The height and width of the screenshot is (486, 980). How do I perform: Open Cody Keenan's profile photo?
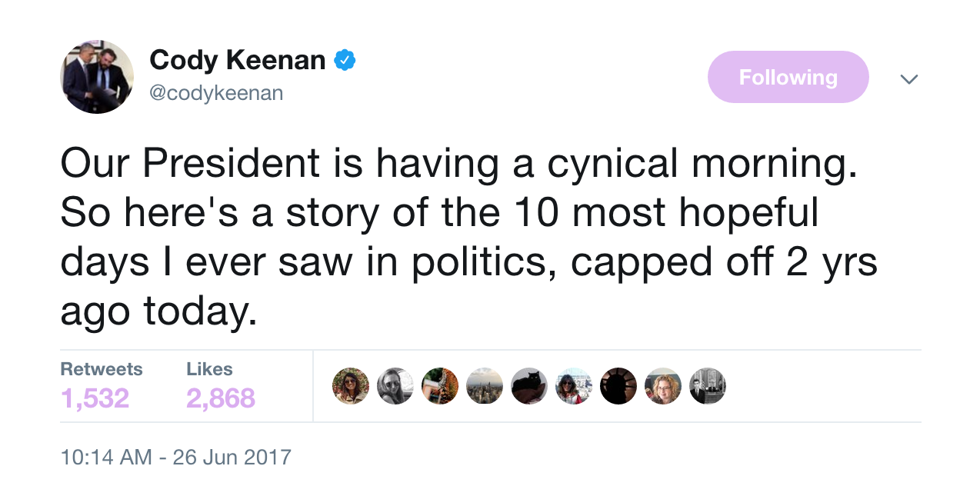tap(97, 77)
